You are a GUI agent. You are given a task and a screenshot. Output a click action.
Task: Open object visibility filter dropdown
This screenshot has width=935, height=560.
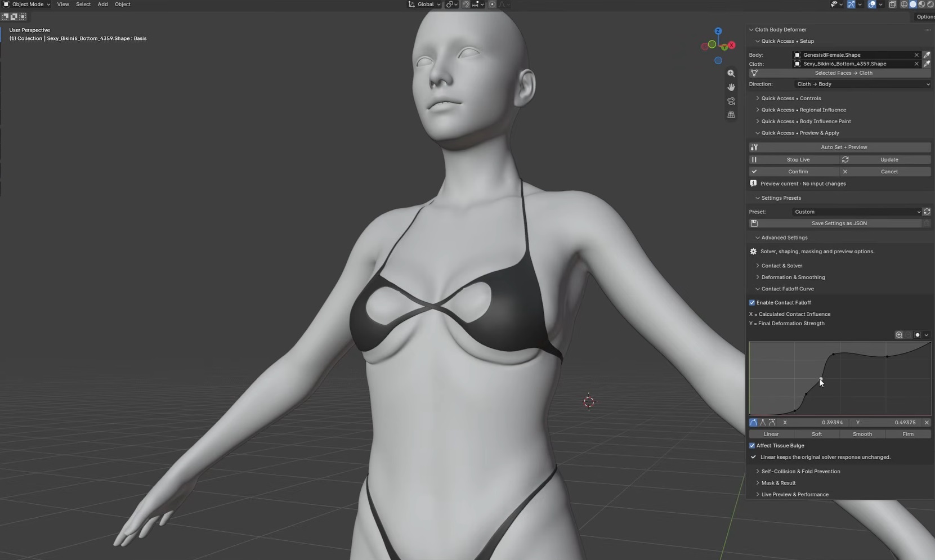pos(837,5)
